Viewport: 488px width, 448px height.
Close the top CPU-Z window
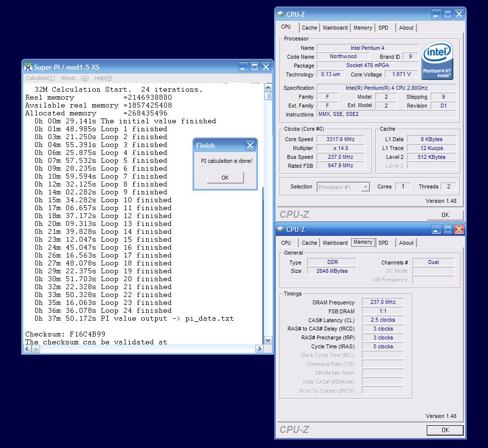pos(459,14)
